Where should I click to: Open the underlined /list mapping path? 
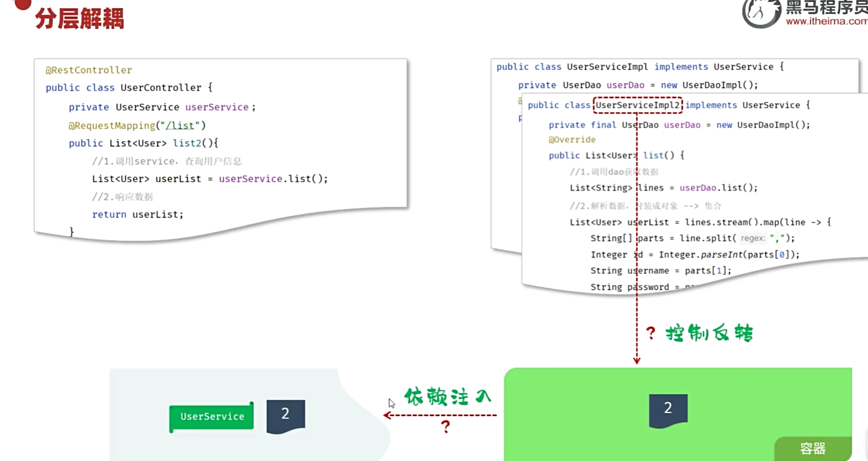coord(180,126)
